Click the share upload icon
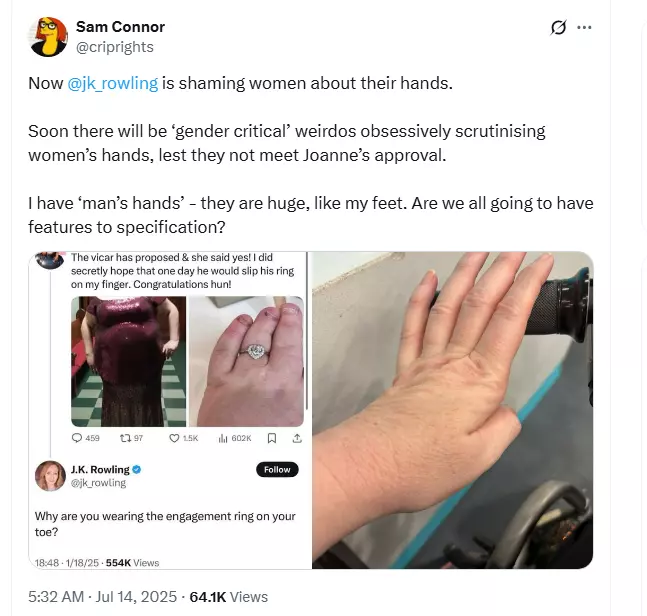The width and height of the screenshot is (647, 616). tap(297, 438)
